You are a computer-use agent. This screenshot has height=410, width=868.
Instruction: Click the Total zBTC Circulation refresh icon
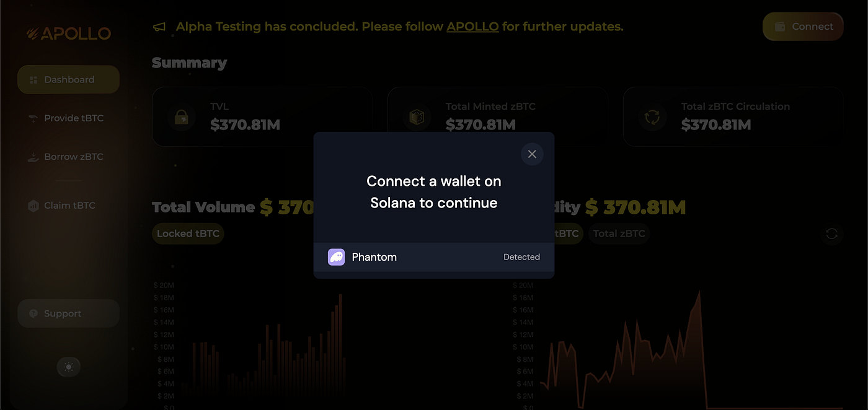(652, 116)
